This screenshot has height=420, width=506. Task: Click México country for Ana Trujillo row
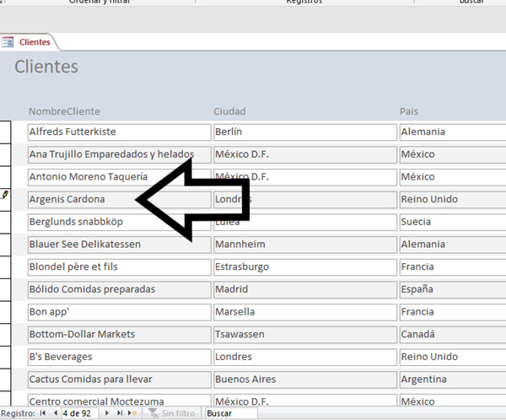pos(453,154)
